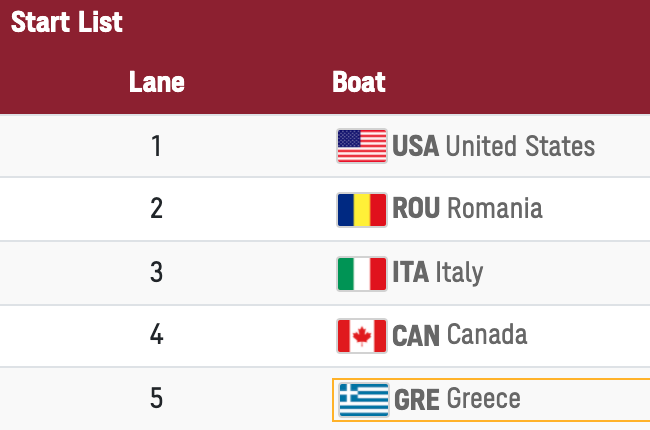Open the highlighted GRE Greece entry
The width and height of the screenshot is (650, 430).
pyautogui.click(x=491, y=400)
